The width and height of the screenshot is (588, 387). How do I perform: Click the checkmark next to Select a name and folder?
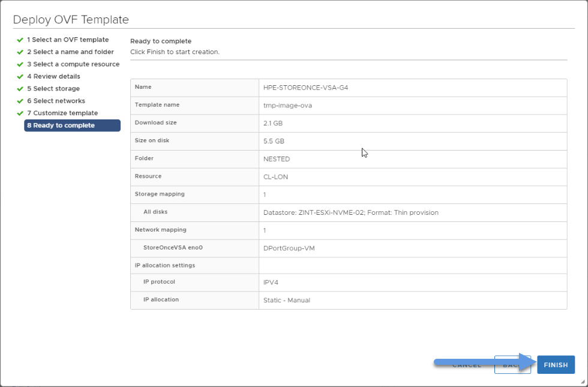coord(20,52)
